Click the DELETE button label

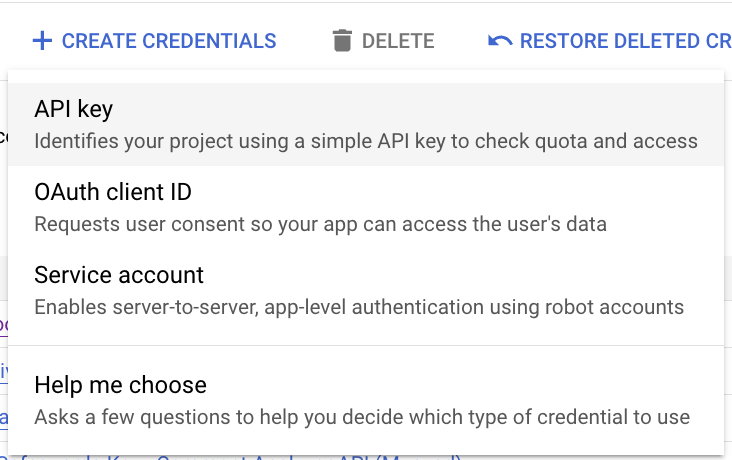[398, 41]
